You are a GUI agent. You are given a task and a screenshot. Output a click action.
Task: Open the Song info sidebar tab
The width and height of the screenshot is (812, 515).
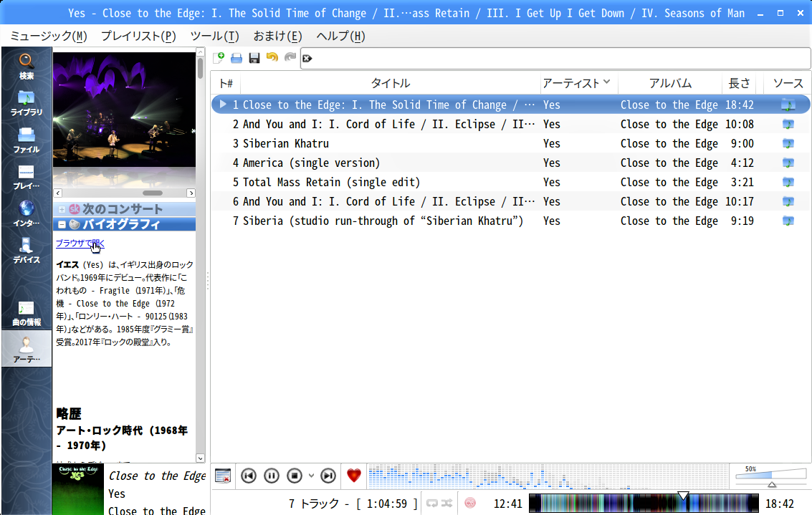27,313
